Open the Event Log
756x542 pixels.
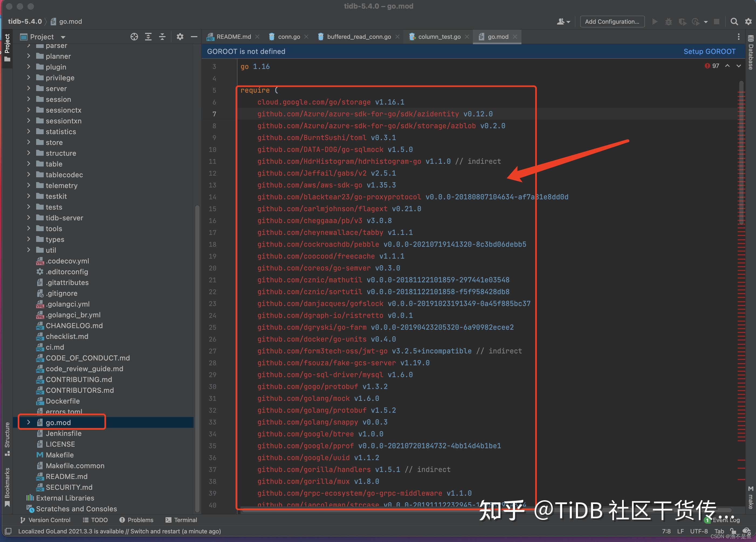[x=722, y=520]
